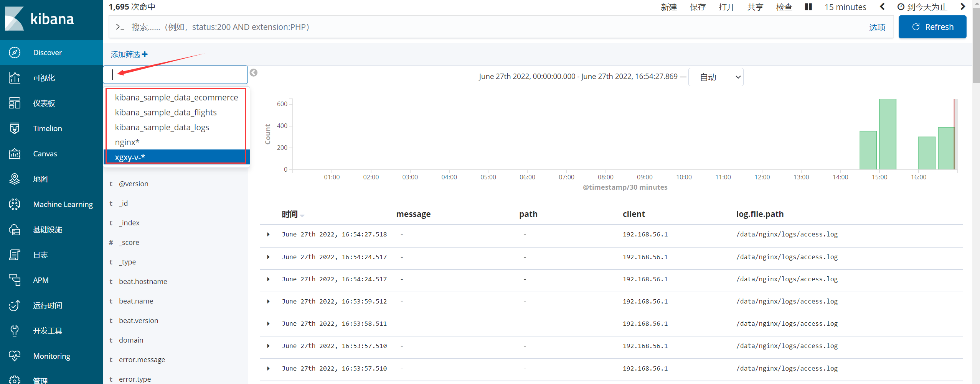
Task: Click 共享 in the top menu
Action: click(x=755, y=7)
